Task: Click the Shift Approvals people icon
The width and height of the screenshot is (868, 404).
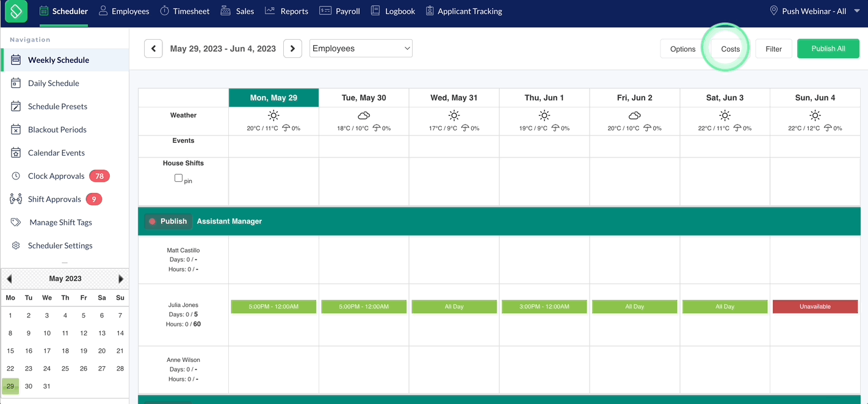Action: point(16,199)
